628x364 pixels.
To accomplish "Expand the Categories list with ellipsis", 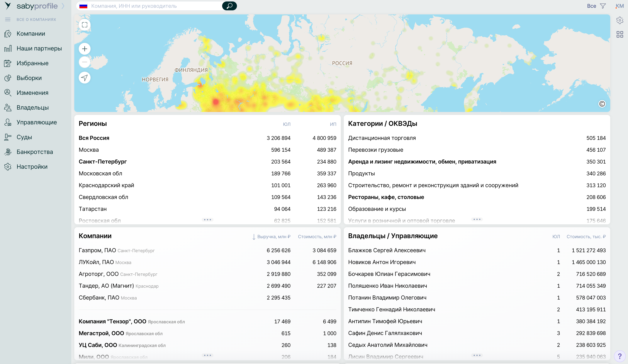I will [x=477, y=220].
